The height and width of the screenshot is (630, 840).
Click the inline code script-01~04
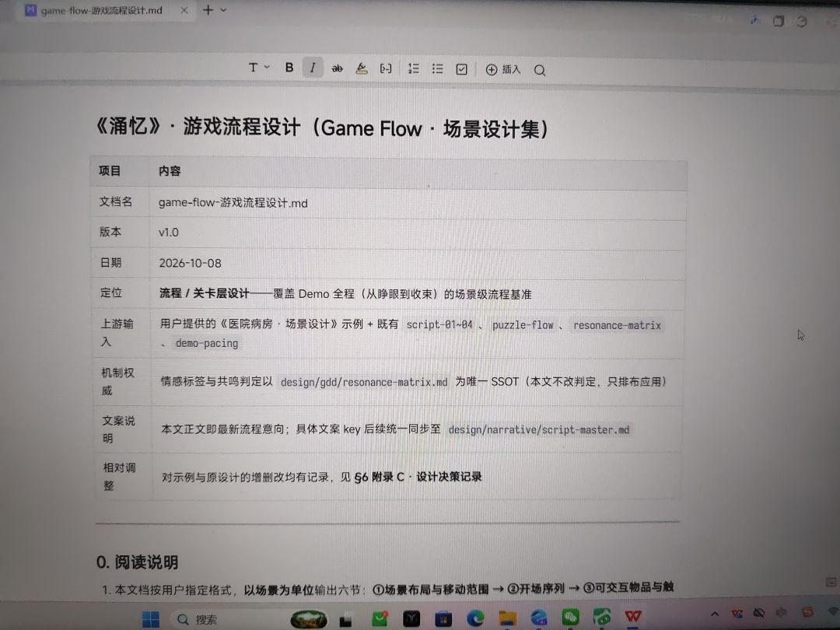(439, 324)
